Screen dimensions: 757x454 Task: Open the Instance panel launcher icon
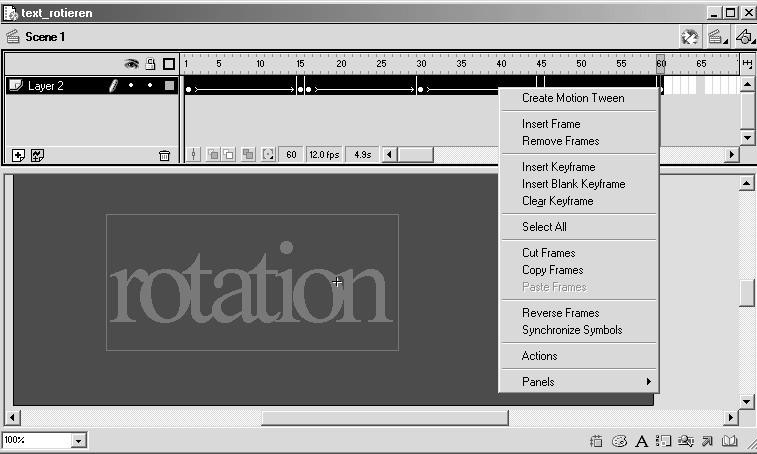click(x=663, y=440)
